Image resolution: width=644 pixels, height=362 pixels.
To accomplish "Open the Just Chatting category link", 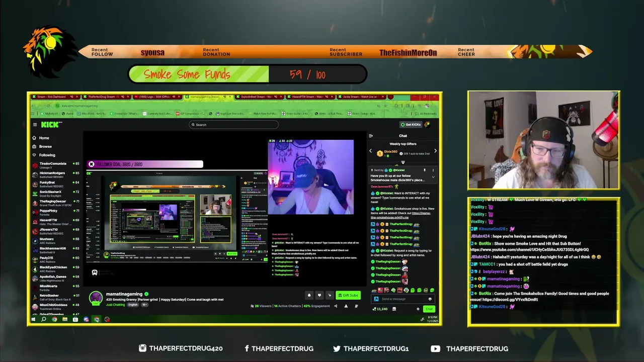I will (115, 305).
